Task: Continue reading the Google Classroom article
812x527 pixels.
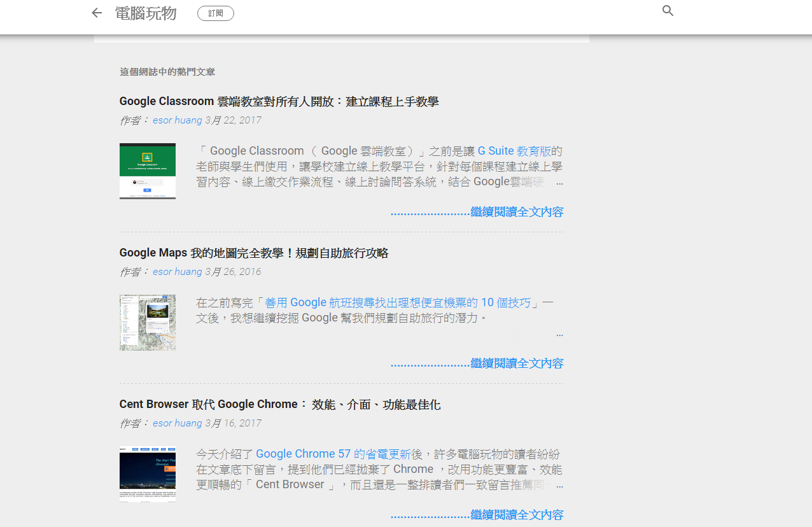Action: coord(477,212)
